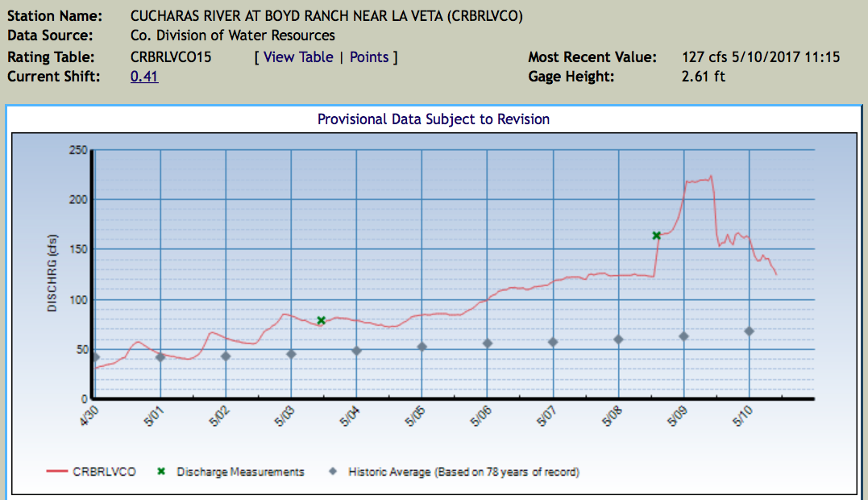Select historic average diamond at 5/01
This screenshot has height=500, width=868.
pos(160,356)
